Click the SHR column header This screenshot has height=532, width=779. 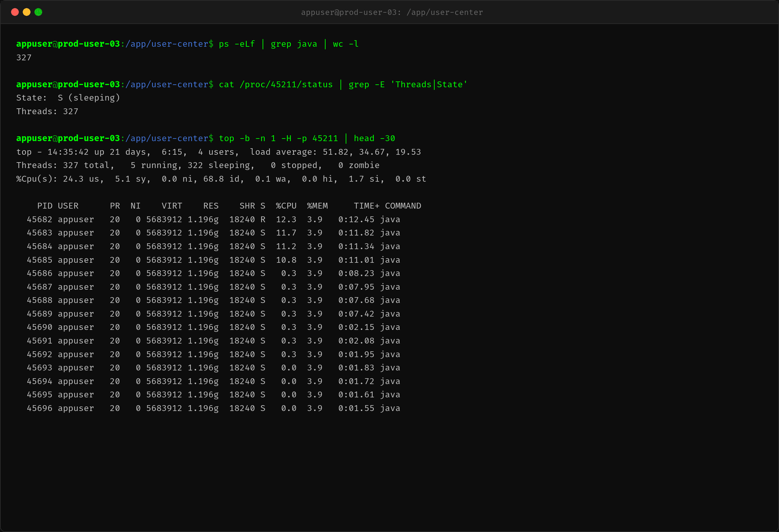coord(247,206)
